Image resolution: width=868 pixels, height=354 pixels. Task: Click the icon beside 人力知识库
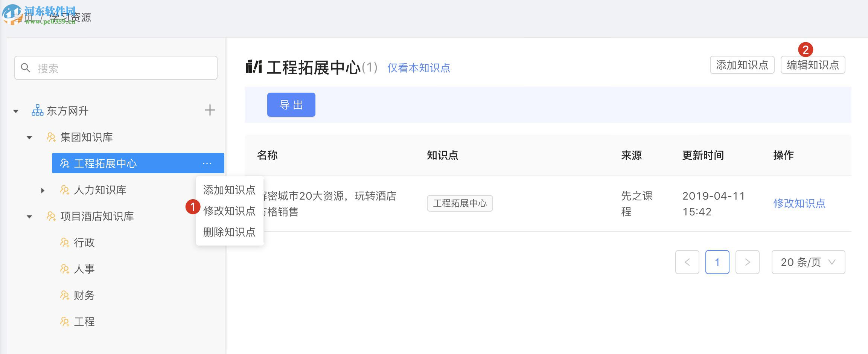65,190
